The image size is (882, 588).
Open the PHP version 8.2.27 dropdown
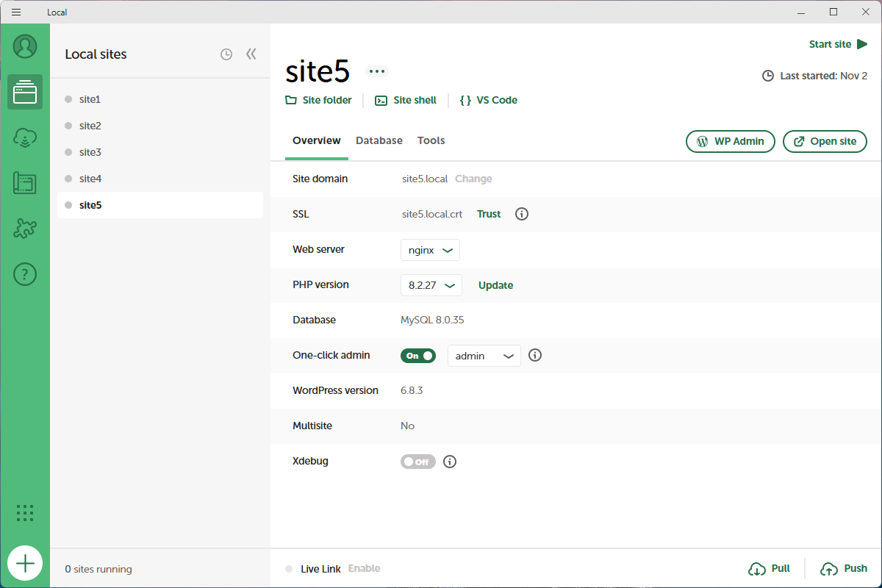[431, 285]
